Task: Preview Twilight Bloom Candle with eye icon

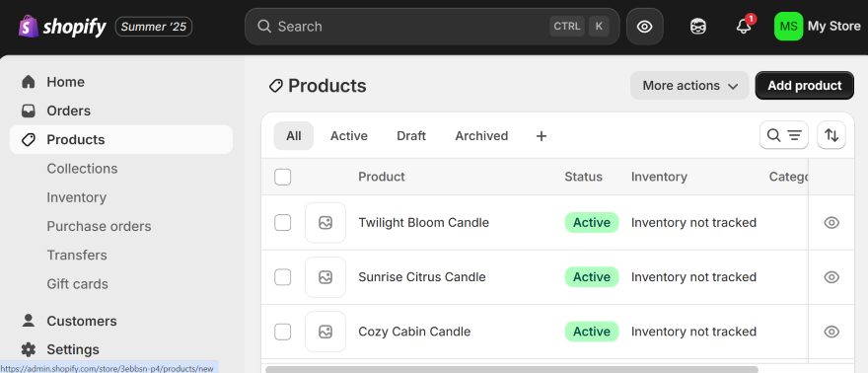Action: coord(832,222)
